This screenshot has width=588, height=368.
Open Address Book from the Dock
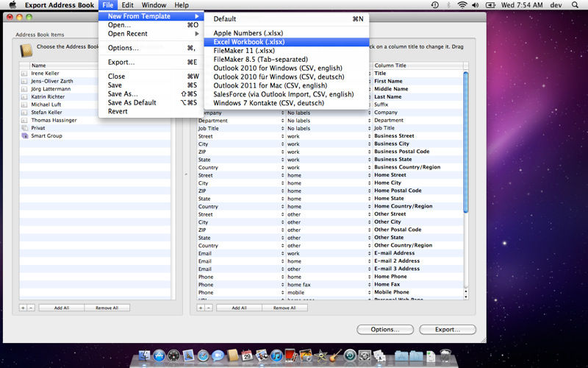(232, 355)
